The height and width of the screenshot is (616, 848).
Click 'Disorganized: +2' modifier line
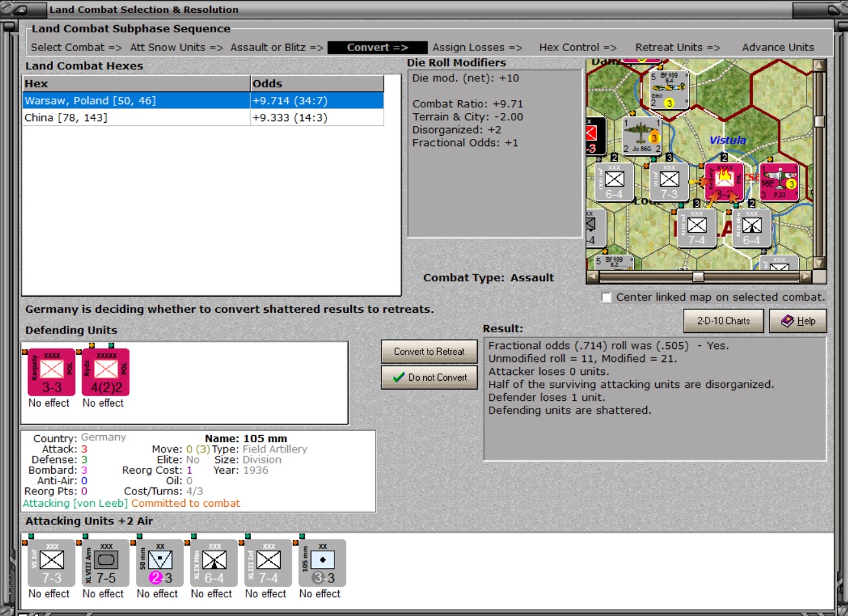click(457, 130)
